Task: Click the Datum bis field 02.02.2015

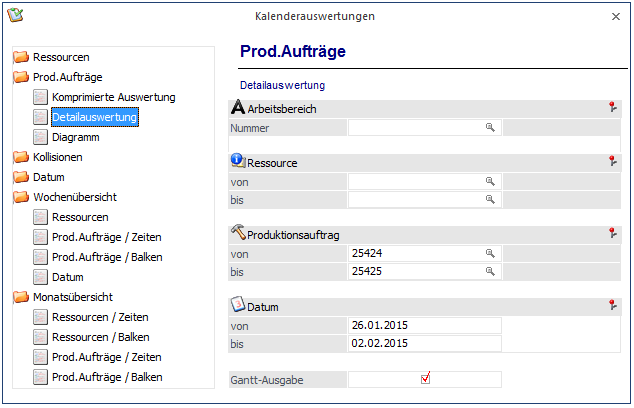Action: (424, 344)
